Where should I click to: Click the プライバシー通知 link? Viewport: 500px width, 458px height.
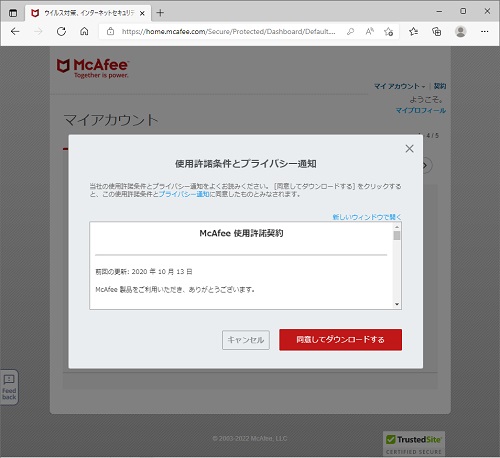tap(184, 194)
